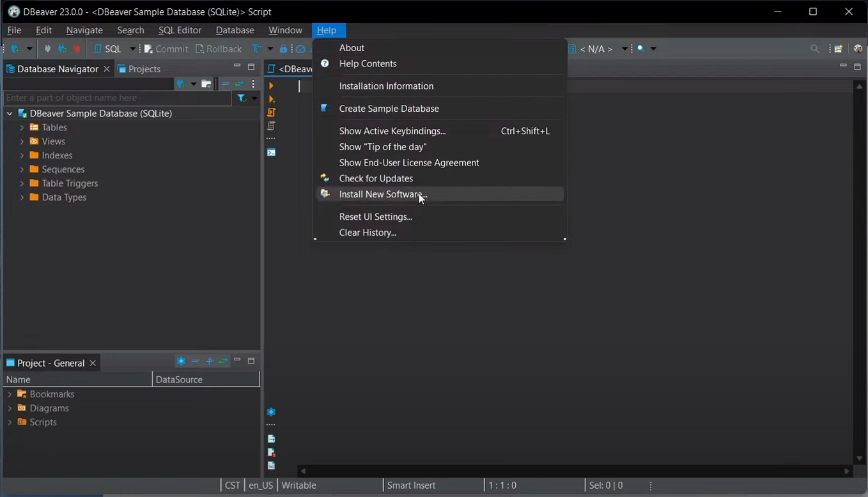Click the Execute script icon in editor sidebar
The image size is (868, 497).
click(272, 112)
